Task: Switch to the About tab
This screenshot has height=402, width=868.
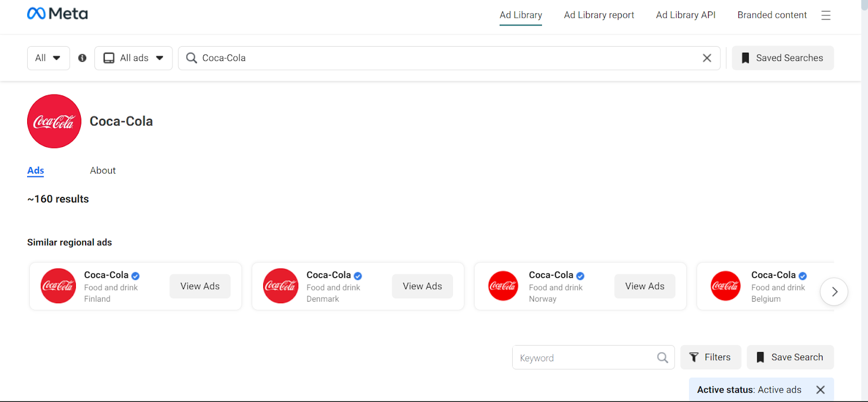Action: pyautogui.click(x=103, y=170)
